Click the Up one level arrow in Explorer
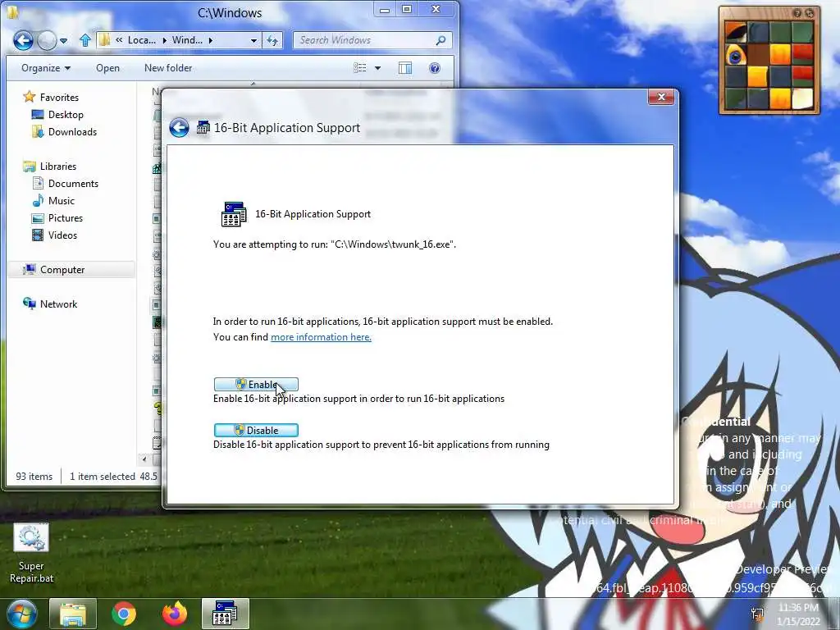 tap(84, 40)
